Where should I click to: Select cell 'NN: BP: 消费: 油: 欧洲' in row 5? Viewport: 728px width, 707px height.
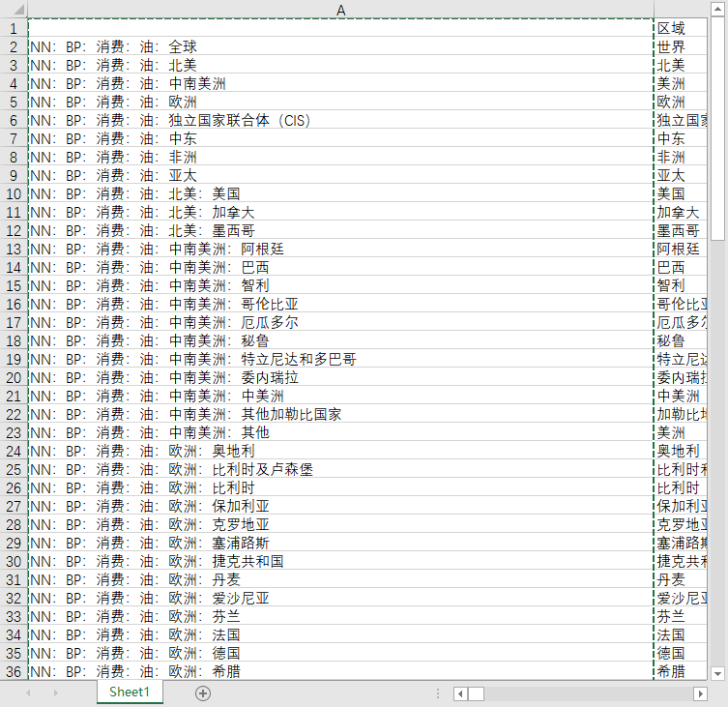340,102
